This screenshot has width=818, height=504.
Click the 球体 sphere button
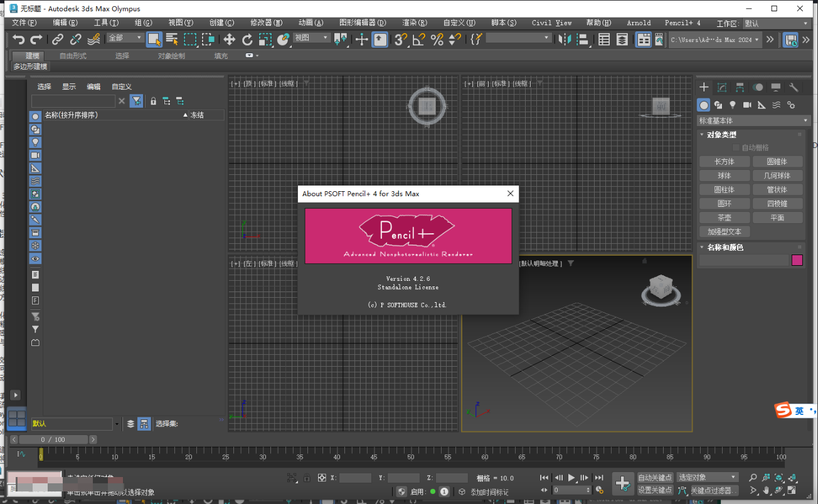coord(725,176)
